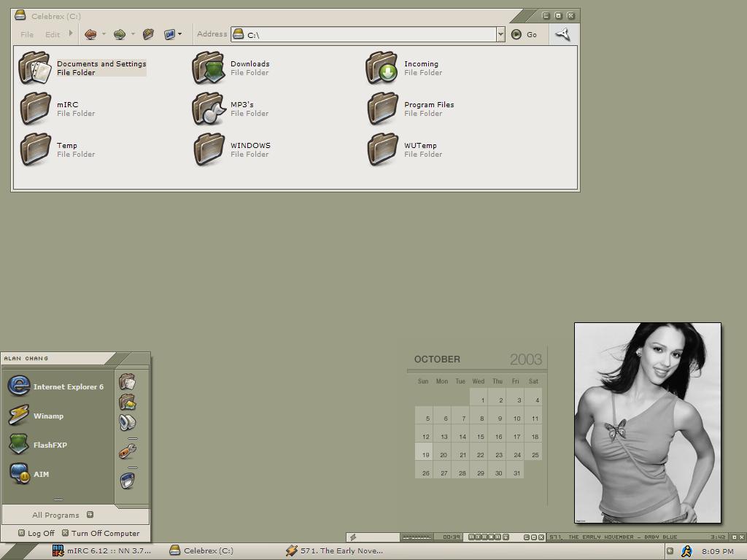Open the File menu
This screenshot has width=747, height=560.
click(x=27, y=34)
